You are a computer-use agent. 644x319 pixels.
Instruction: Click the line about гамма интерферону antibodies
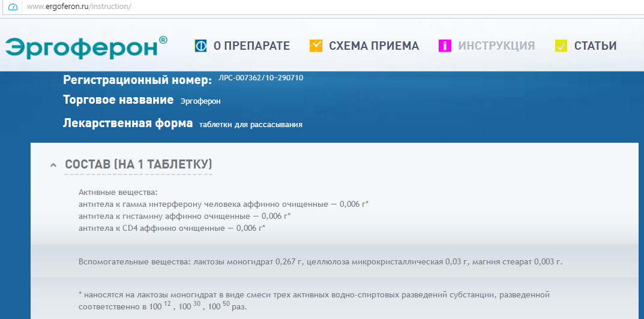coord(223,204)
